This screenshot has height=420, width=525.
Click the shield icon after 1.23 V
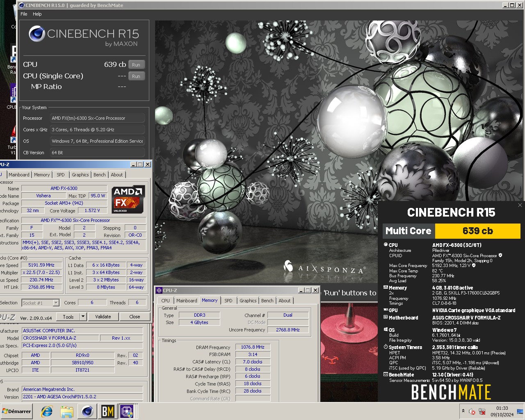(x=474, y=265)
